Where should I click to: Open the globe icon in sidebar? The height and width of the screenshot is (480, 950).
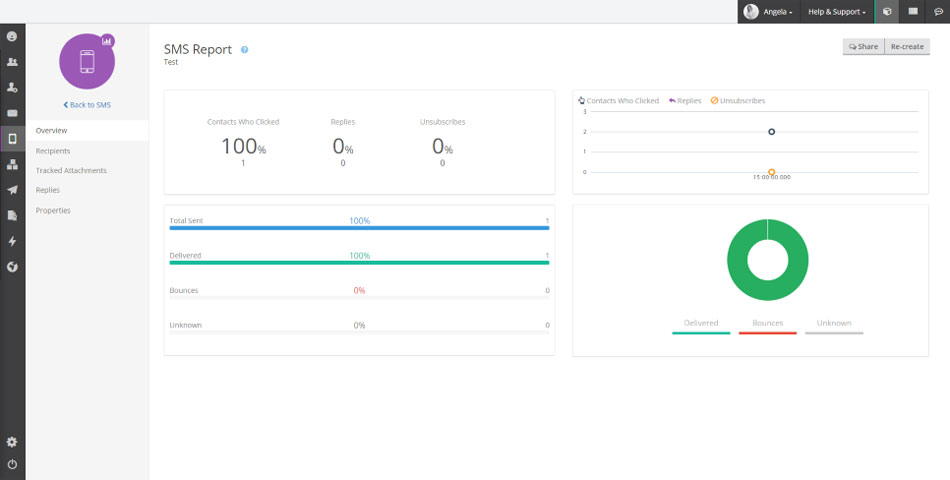[x=12, y=267]
